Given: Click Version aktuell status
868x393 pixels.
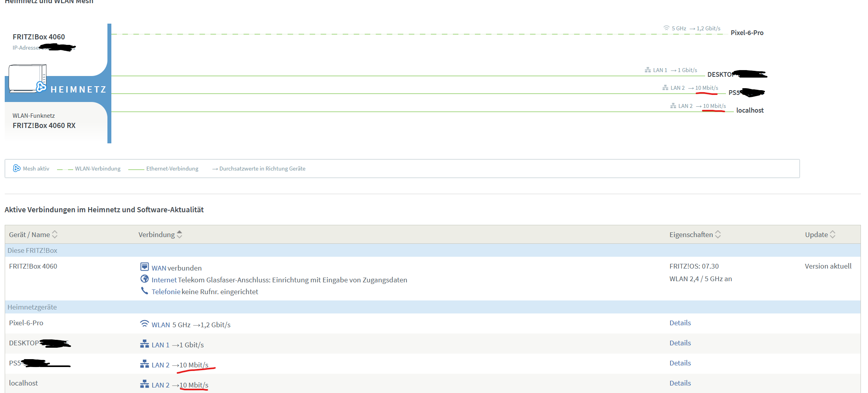Looking at the screenshot, I should coord(828,266).
